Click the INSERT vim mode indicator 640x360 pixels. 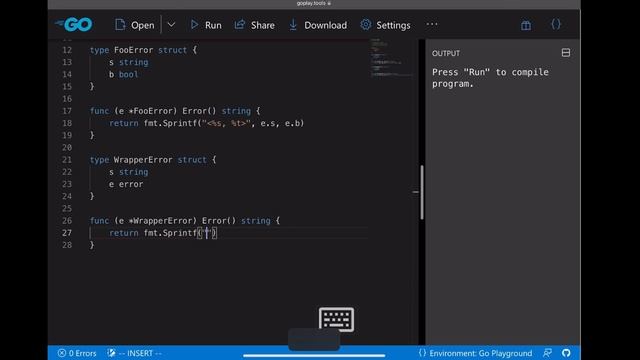(x=134, y=353)
